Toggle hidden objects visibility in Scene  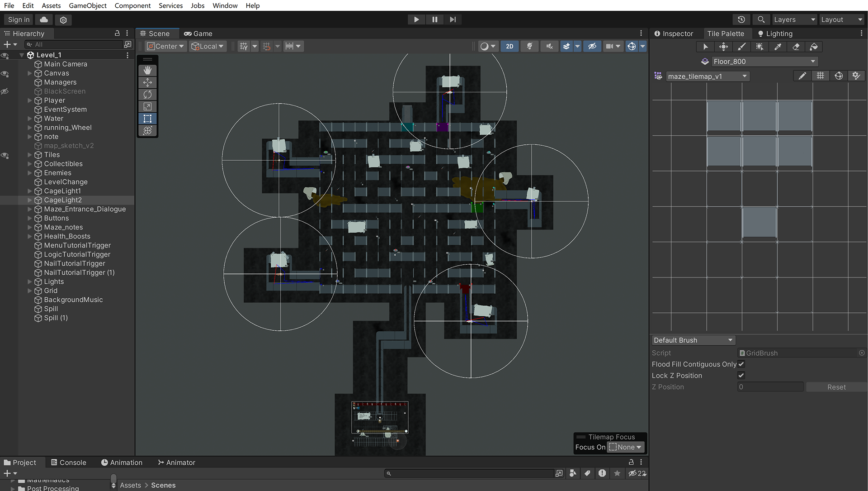click(x=592, y=46)
